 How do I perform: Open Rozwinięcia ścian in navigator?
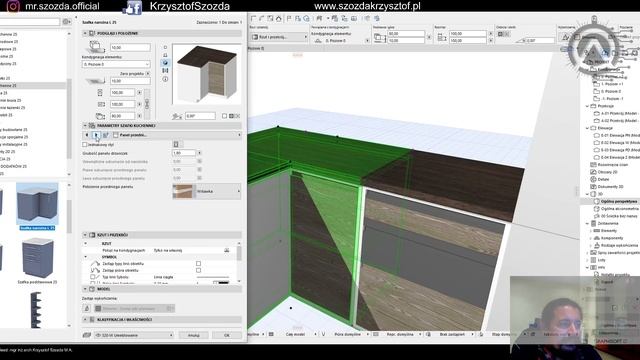[609, 164]
